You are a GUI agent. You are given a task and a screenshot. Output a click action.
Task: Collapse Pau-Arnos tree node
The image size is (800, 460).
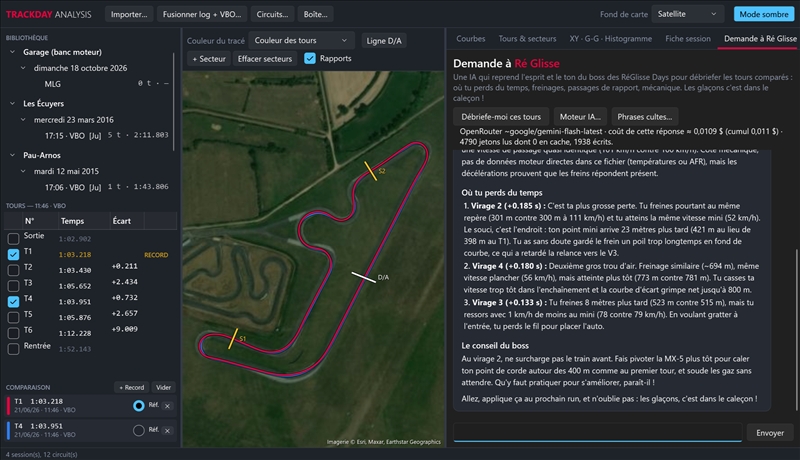pyautogui.click(x=12, y=155)
